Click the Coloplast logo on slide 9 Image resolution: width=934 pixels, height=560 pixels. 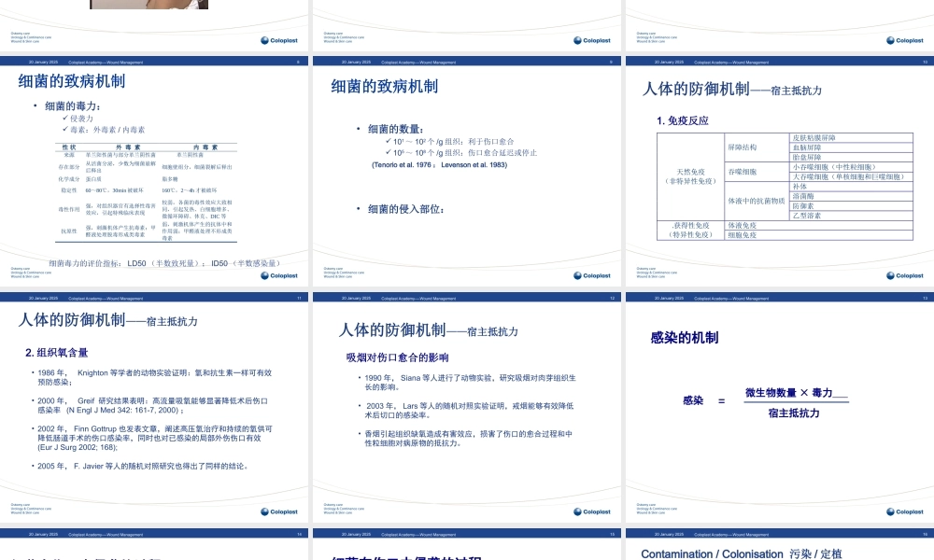[x=593, y=275]
